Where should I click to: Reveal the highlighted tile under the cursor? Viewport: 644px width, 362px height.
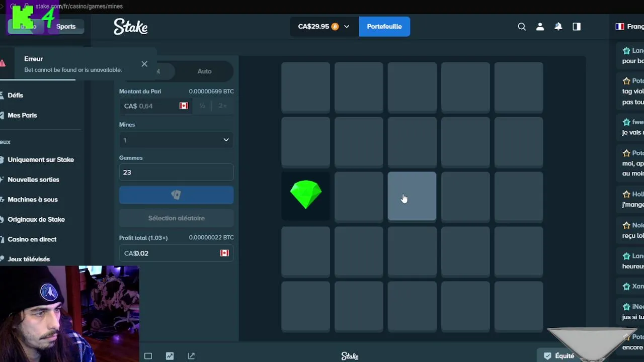[412, 196]
